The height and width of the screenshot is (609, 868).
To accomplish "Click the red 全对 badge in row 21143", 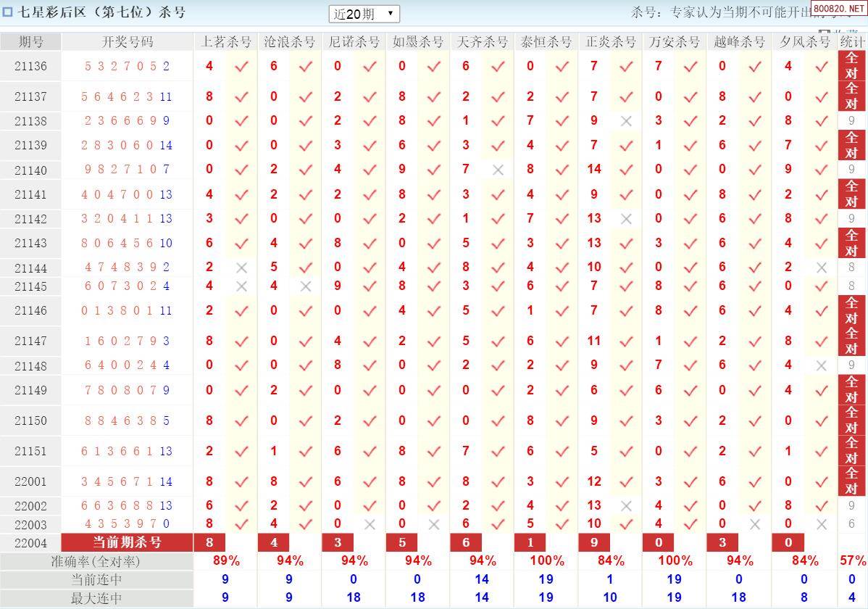I will coord(851,243).
